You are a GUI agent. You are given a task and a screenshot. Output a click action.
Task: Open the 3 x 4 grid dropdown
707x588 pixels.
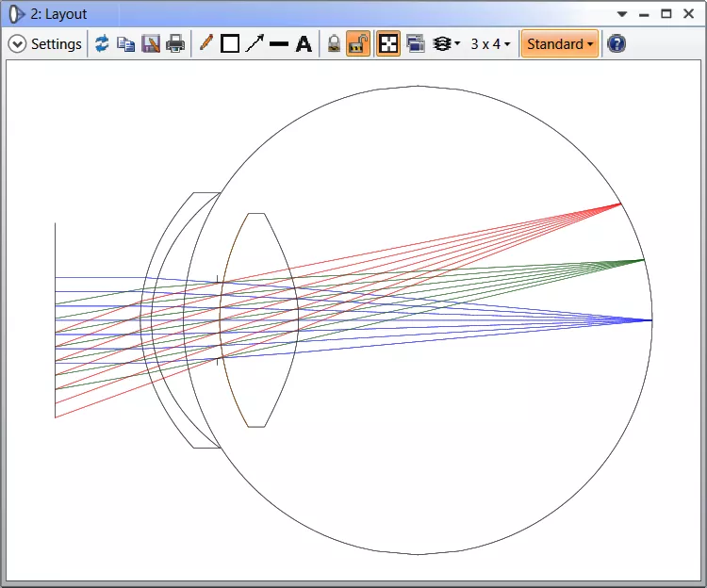(491, 44)
